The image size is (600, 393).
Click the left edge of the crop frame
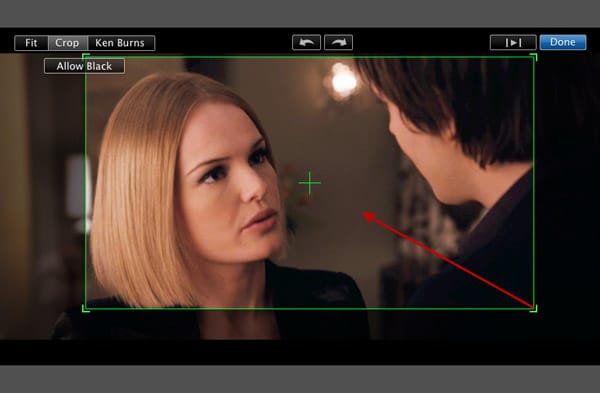[x=86, y=183]
